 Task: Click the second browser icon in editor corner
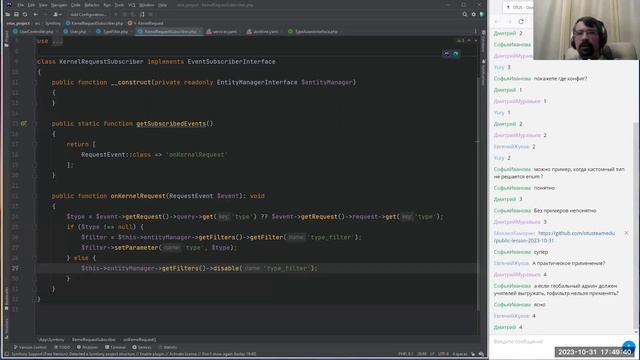pos(456,54)
